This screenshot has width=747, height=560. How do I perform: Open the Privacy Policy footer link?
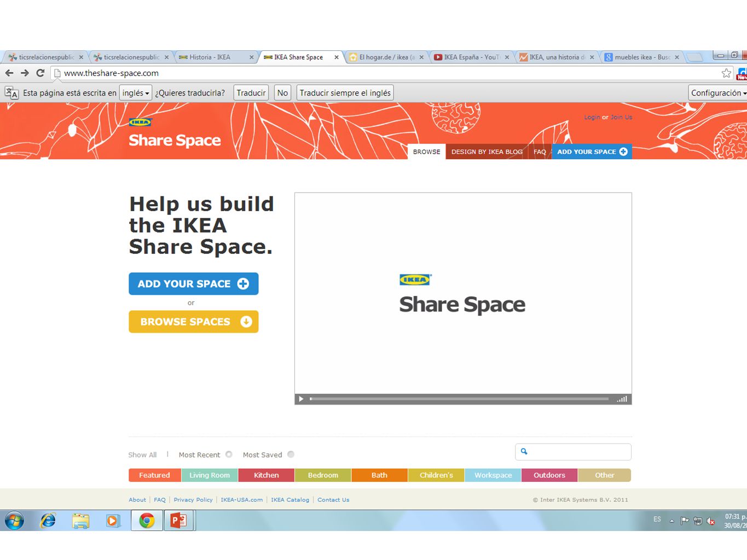tap(193, 500)
